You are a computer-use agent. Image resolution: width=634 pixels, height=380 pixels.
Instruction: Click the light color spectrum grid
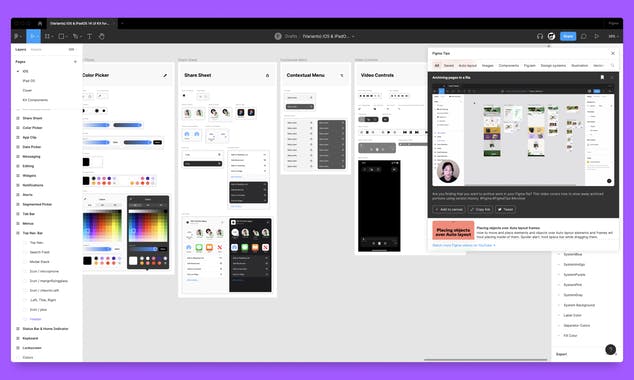[x=102, y=226]
